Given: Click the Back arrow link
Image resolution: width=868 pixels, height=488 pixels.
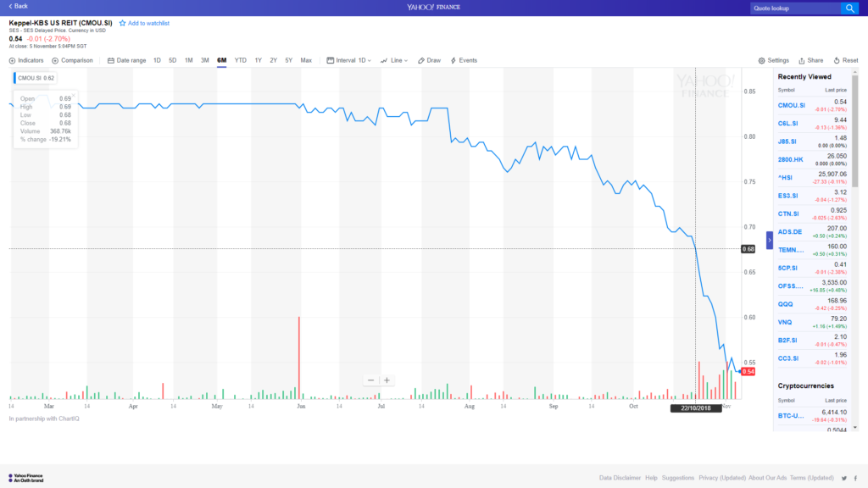Looking at the screenshot, I should [x=18, y=6].
